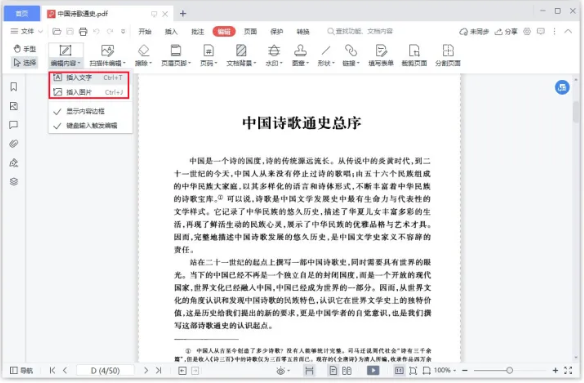Click the redo arrow icon
The width and height of the screenshot is (584, 383).
coord(110,32)
